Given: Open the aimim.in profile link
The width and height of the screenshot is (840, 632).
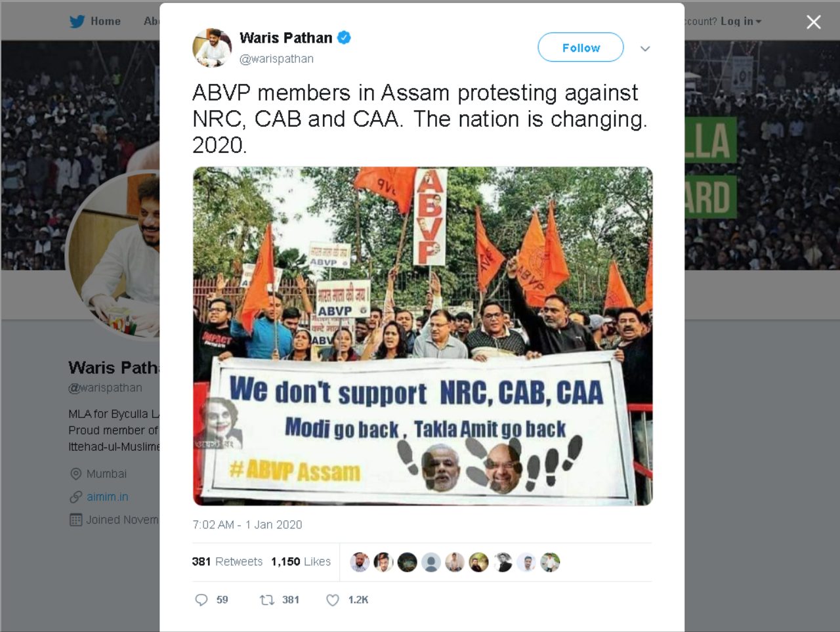Looking at the screenshot, I should [x=108, y=497].
